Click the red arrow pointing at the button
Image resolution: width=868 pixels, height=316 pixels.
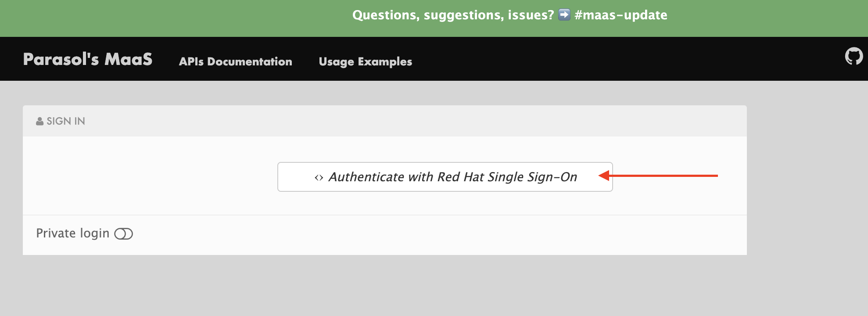(x=658, y=176)
